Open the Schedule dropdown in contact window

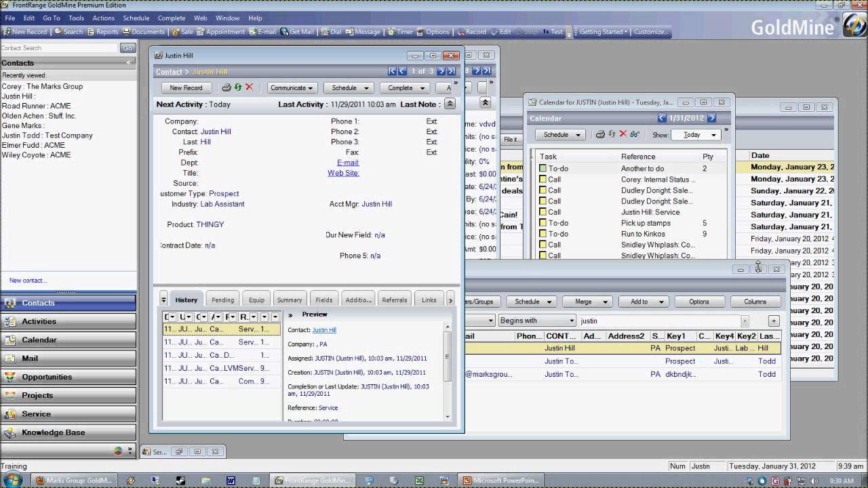[x=349, y=87]
